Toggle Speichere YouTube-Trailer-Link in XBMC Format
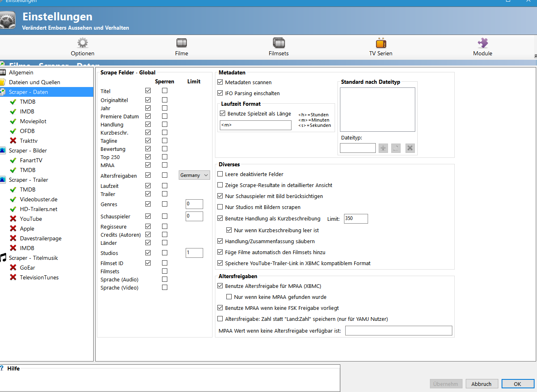The height and width of the screenshot is (392, 537). [220, 263]
